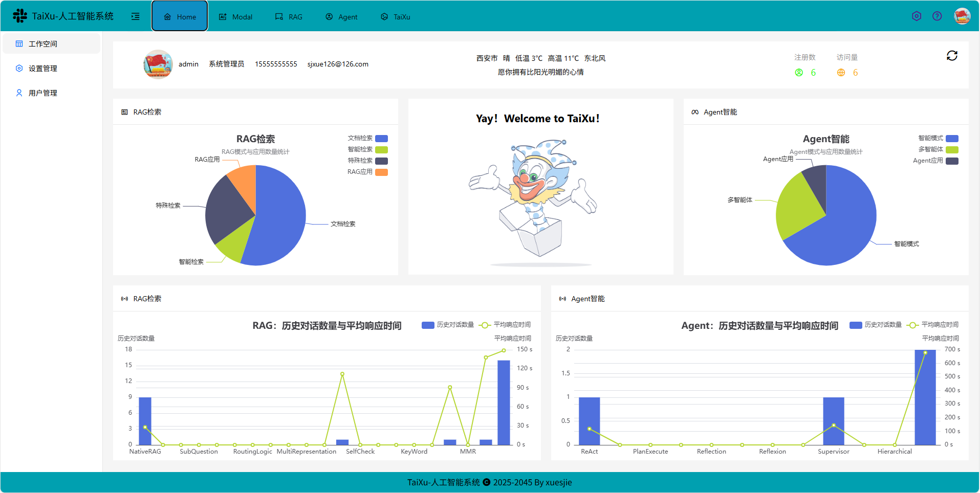Select the 工作空间 sidebar icon
The width and height of the screenshot is (980, 493).
pyautogui.click(x=19, y=43)
